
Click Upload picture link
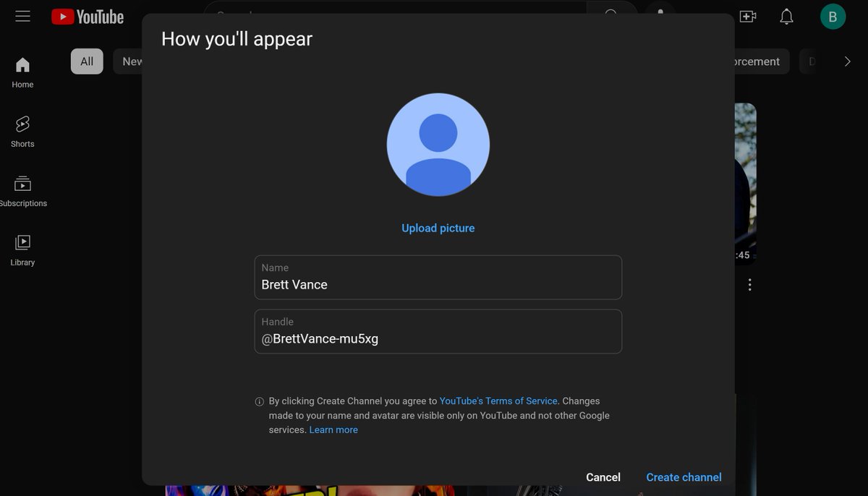(438, 228)
